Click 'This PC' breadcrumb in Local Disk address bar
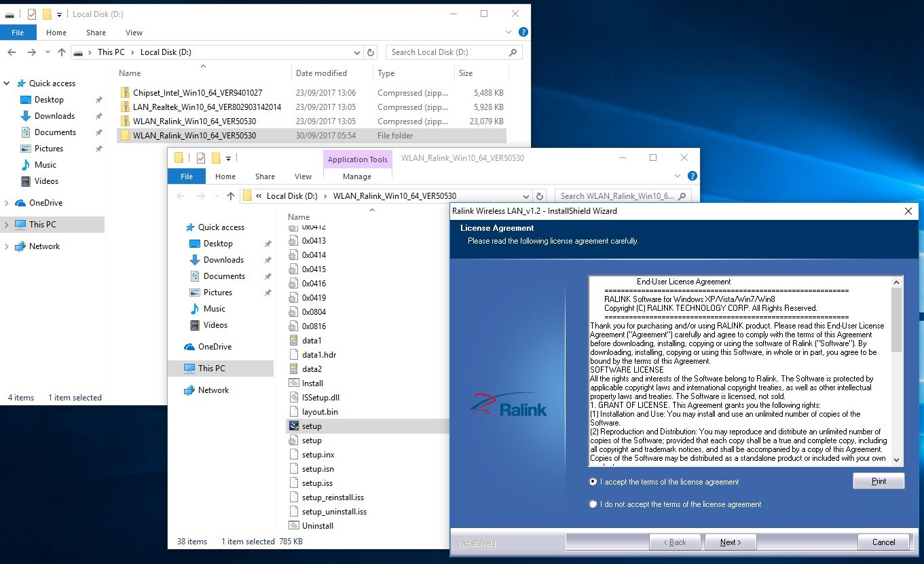This screenshot has width=924, height=564. tap(111, 52)
